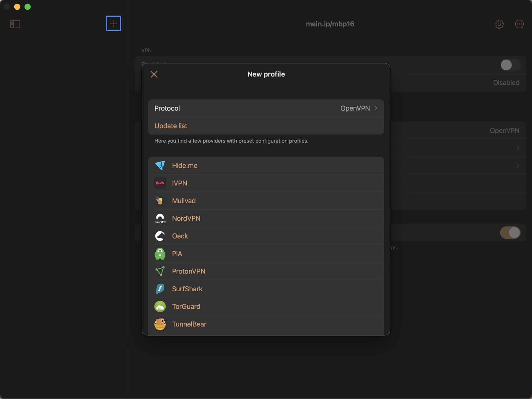This screenshot has width=532, height=399.
Task: Select the Hide.me provider name
Action: [185, 165]
